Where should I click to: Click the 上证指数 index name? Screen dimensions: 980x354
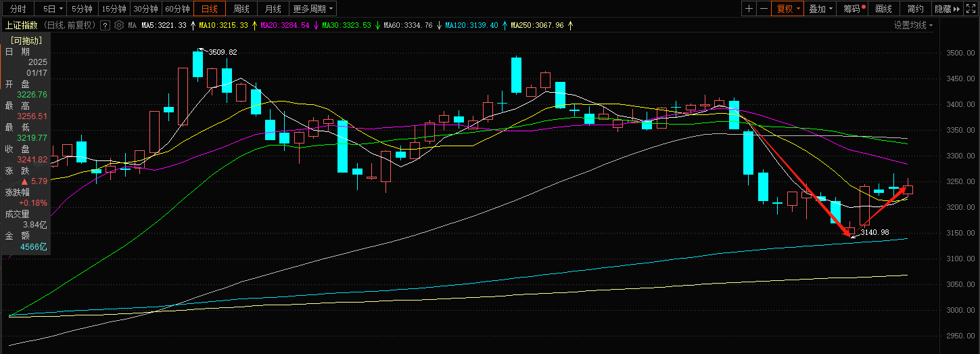coord(22,26)
